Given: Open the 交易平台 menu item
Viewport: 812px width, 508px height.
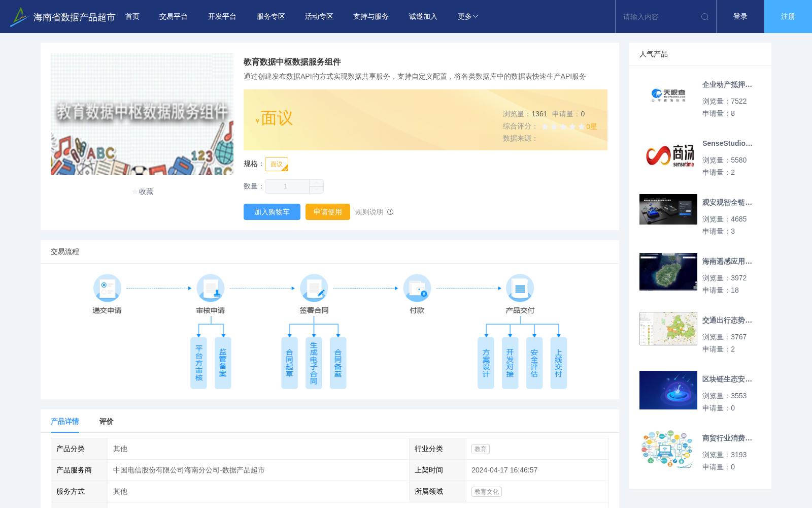Looking at the screenshot, I should coord(174,17).
